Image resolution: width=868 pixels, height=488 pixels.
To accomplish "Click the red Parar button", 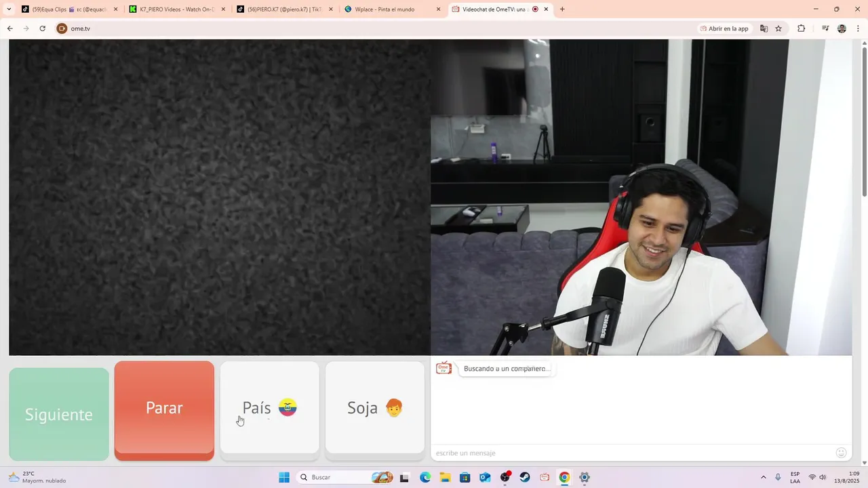I will coord(164,411).
